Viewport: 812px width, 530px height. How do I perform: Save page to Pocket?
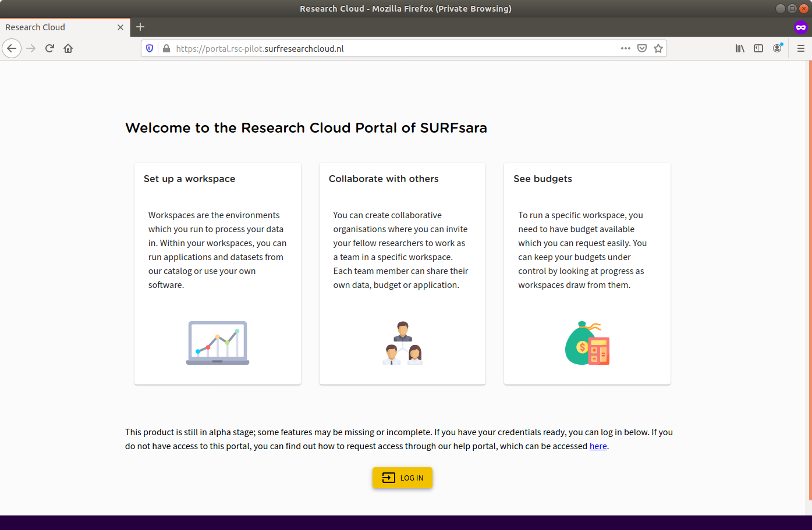click(642, 48)
